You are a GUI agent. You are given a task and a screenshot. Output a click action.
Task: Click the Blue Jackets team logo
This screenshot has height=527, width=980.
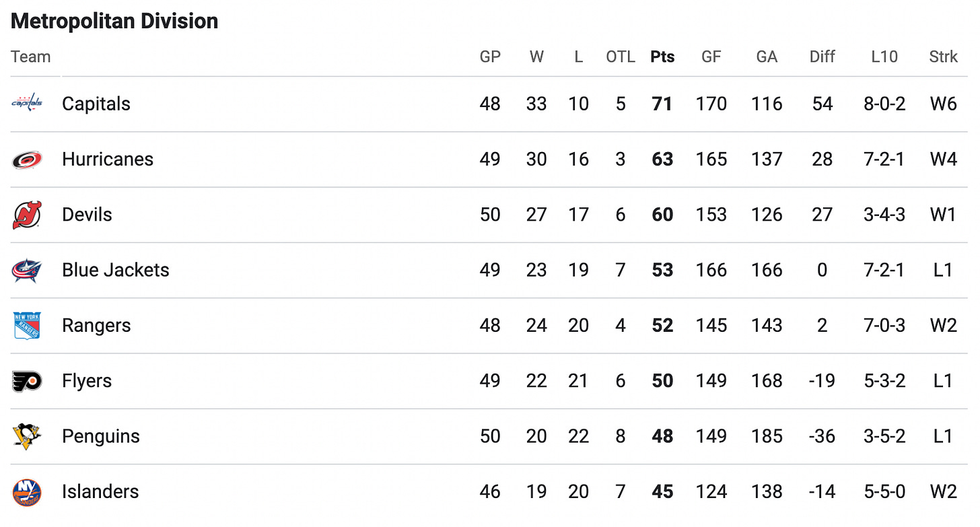(27, 270)
